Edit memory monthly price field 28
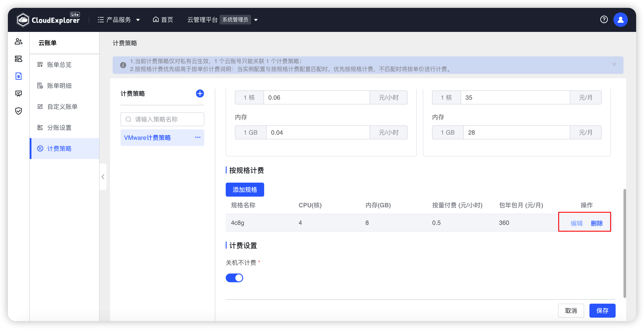This screenshot has height=329, width=644. pos(517,133)
